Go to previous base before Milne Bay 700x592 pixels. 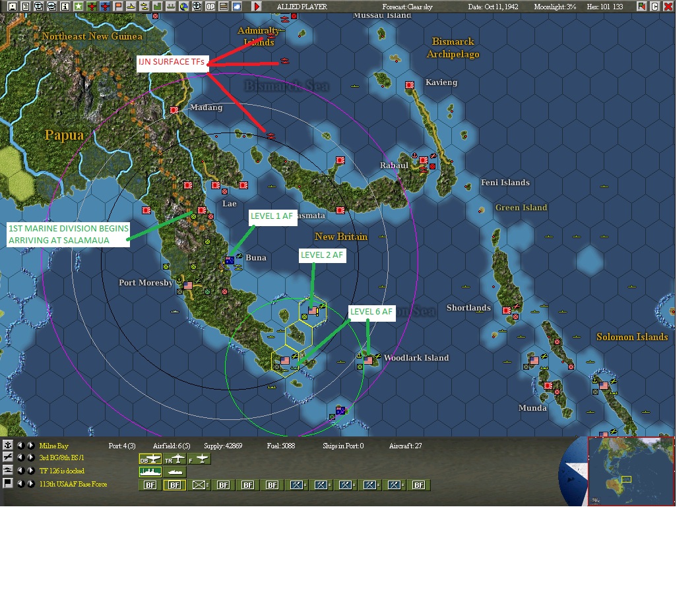20,445
